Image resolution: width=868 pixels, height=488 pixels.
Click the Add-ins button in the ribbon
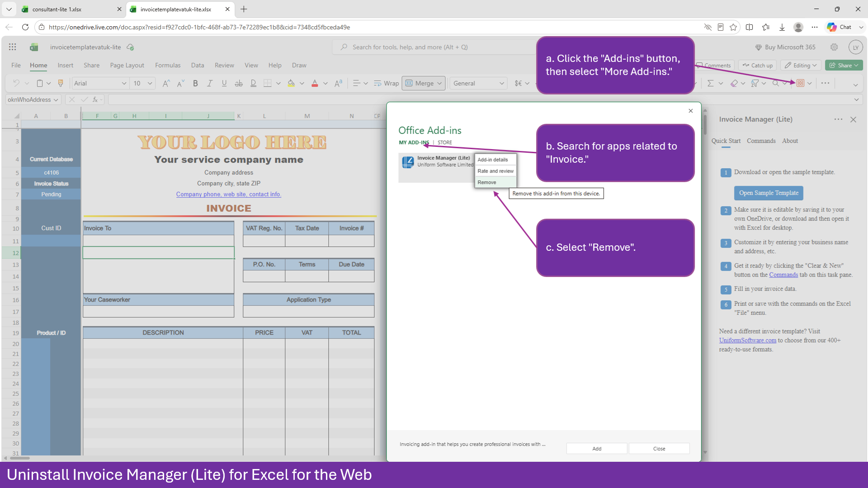point(800,83)
